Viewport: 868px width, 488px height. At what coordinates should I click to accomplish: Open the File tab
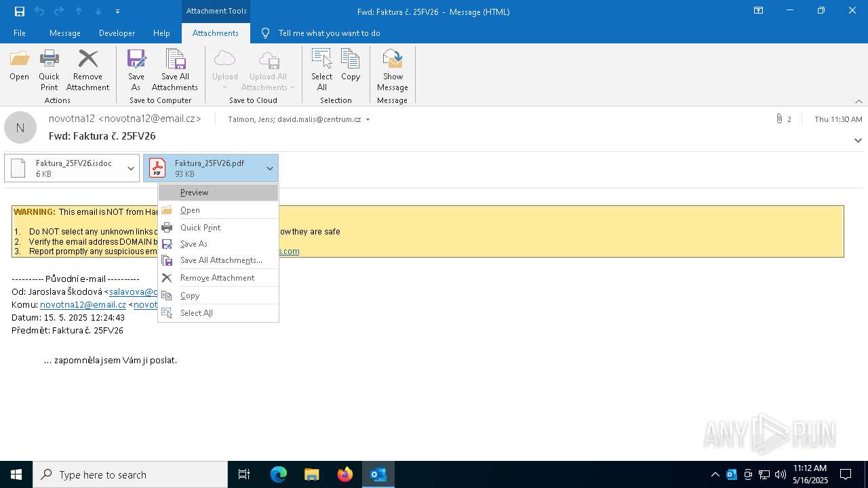click(x=20, y=33)
